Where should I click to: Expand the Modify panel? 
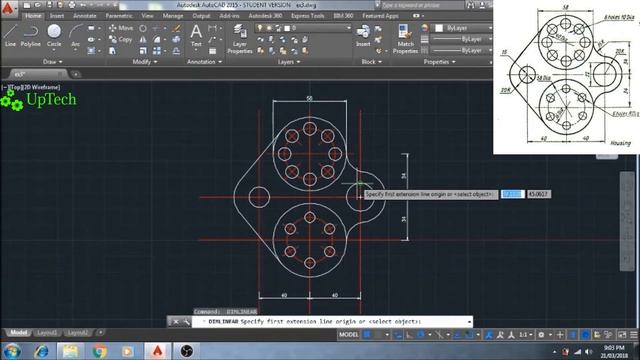click(x=145, y=62)
